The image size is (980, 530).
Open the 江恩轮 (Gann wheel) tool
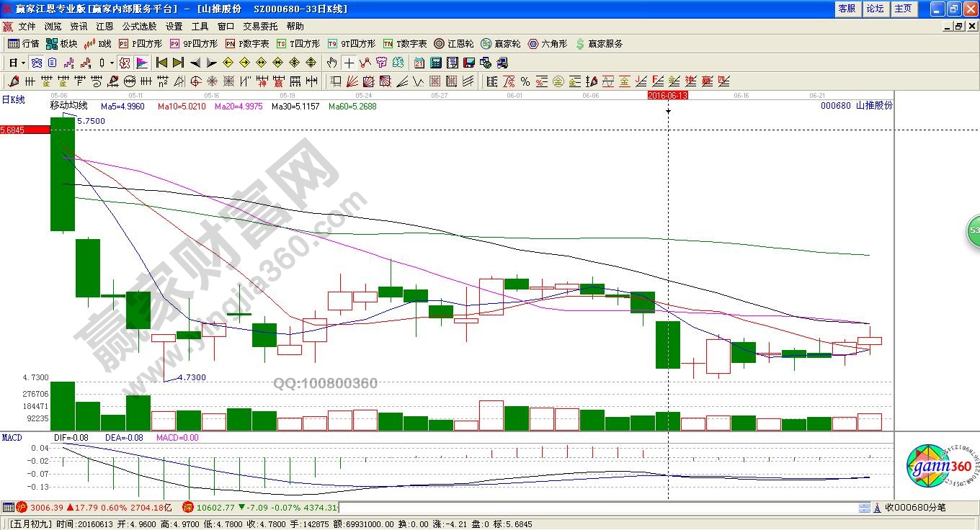(454, 44)
